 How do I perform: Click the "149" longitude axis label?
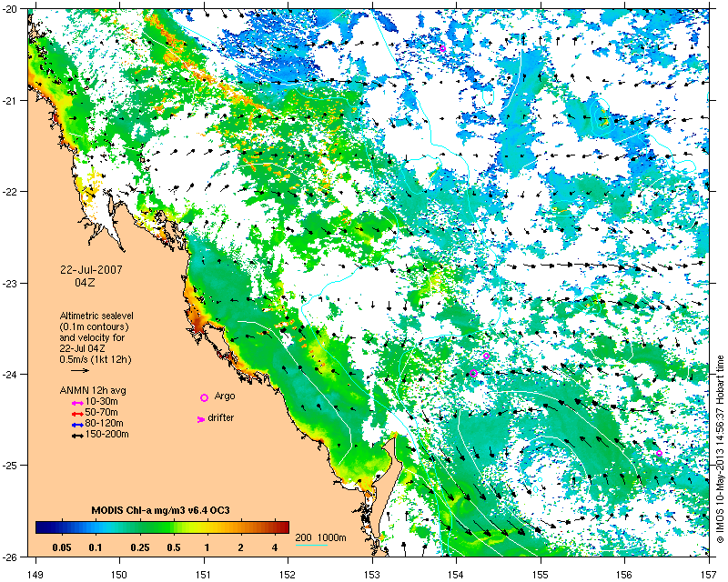[x=35, y=575]
